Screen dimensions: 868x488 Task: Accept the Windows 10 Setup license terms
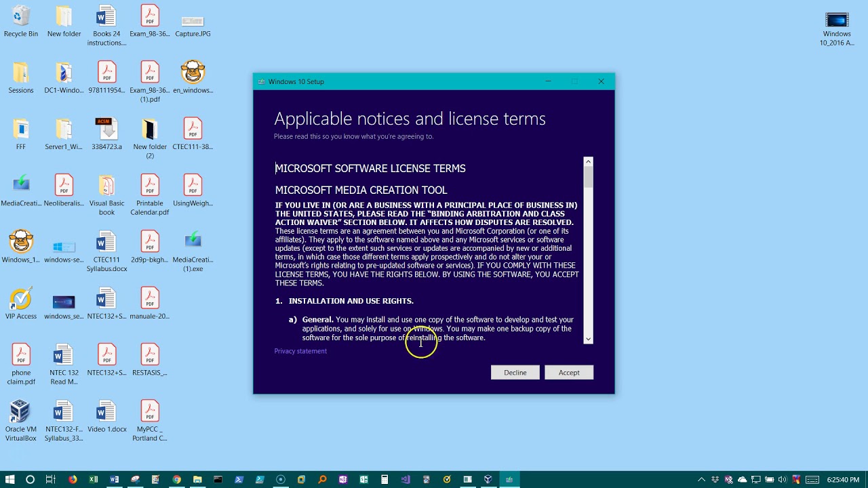click(569, 372)
